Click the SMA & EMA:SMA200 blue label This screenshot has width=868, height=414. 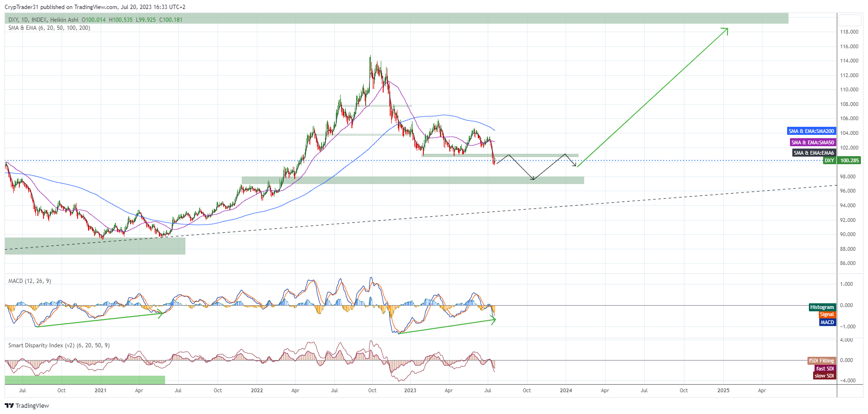pyautogui.click(x=812, y=131)
